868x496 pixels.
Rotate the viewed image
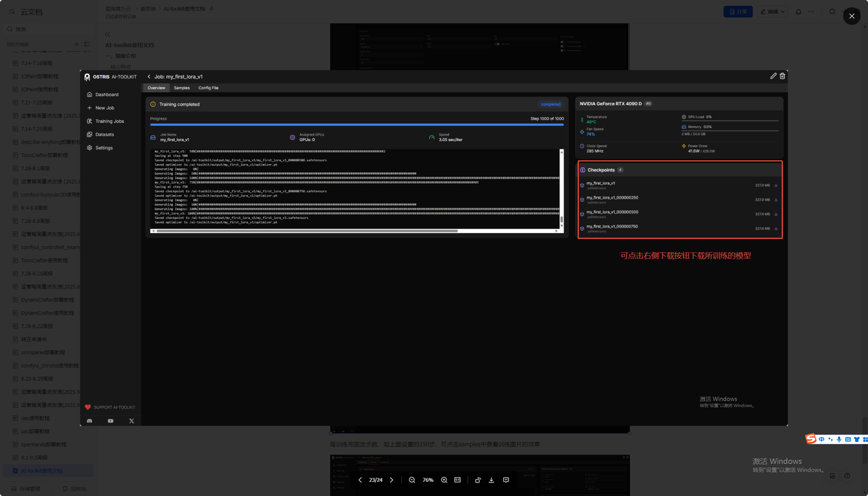478,480
